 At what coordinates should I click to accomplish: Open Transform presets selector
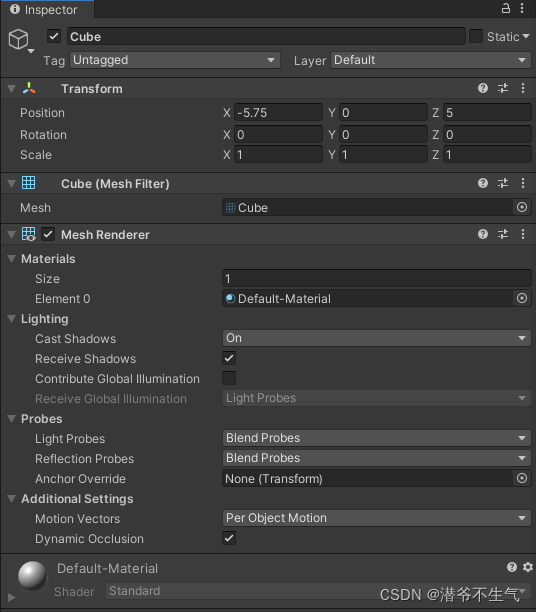(503, 88)
